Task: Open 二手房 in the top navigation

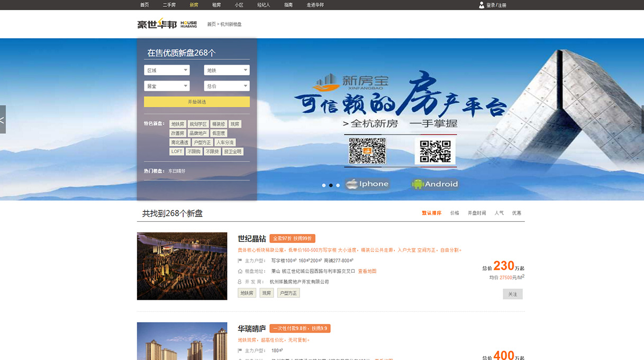Action: click(x=169, y=5)
